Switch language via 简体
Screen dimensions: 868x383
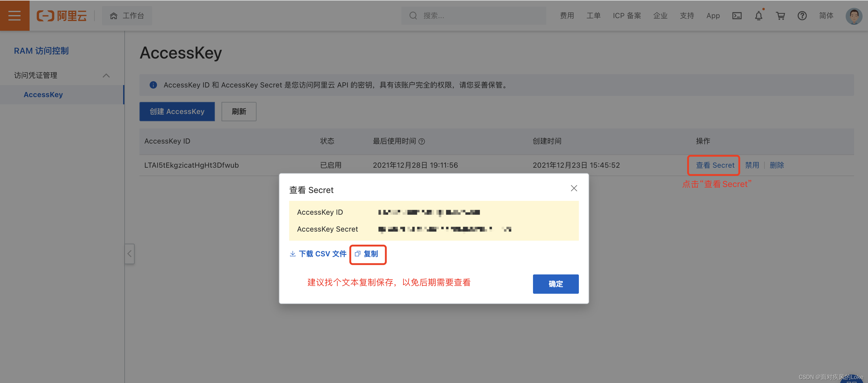coord(826,15)
